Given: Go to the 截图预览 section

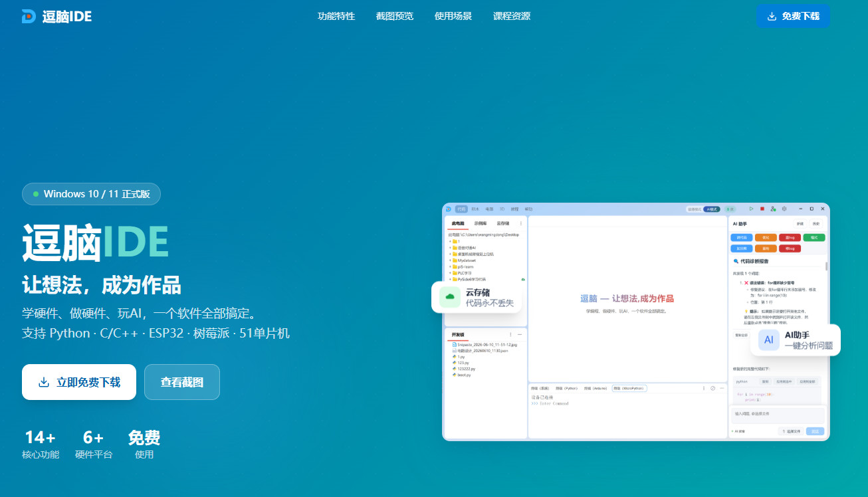Looking at the screenshot, I should tap(395, 17).
